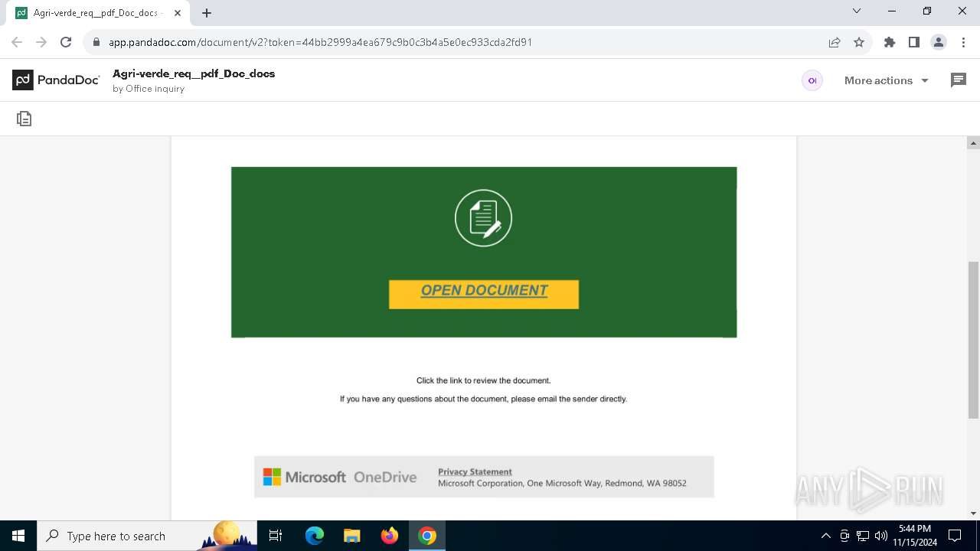Reload the current page
980x551 pixels.
(66, 42)
